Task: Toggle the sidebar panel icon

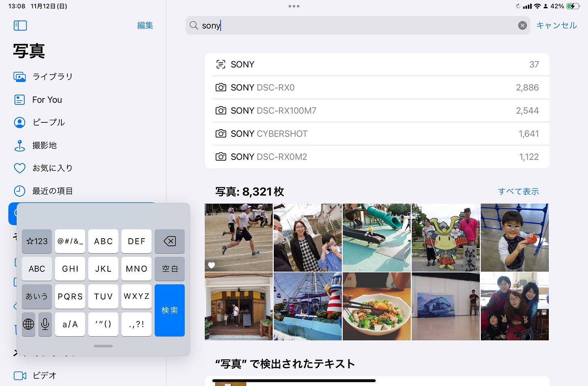Action: tap(20, 25)
